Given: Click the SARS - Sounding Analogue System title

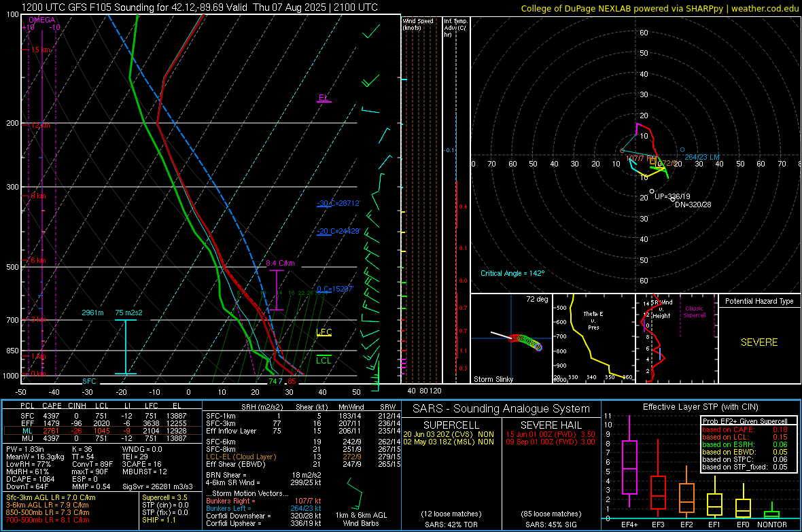Looking at the screenshot, I should click(x=502, y=408).
